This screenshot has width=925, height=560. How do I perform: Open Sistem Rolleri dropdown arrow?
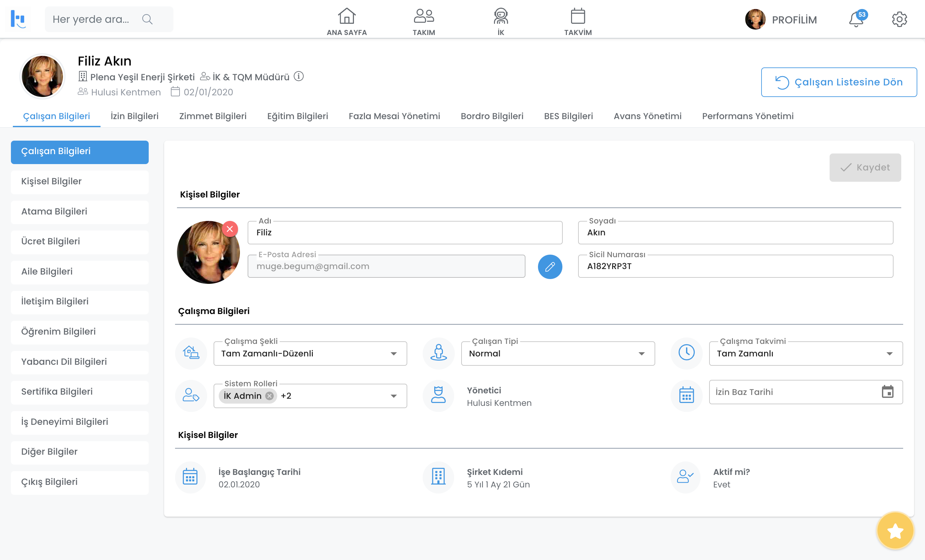(x=393, y=396)
